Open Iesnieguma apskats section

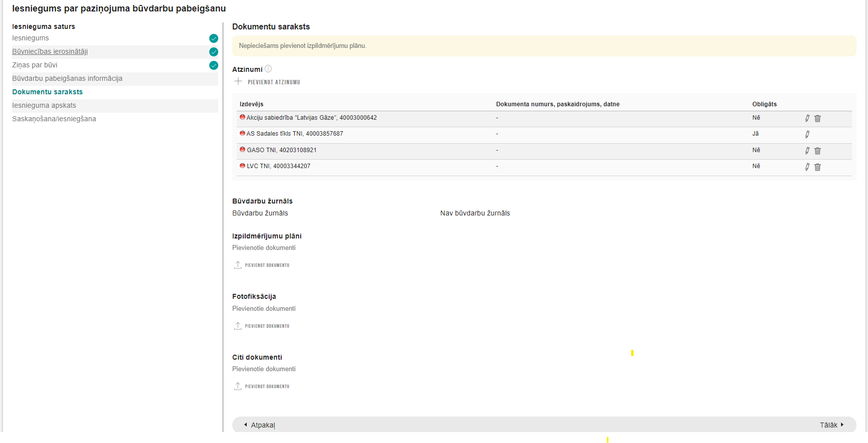click(44, 105)
